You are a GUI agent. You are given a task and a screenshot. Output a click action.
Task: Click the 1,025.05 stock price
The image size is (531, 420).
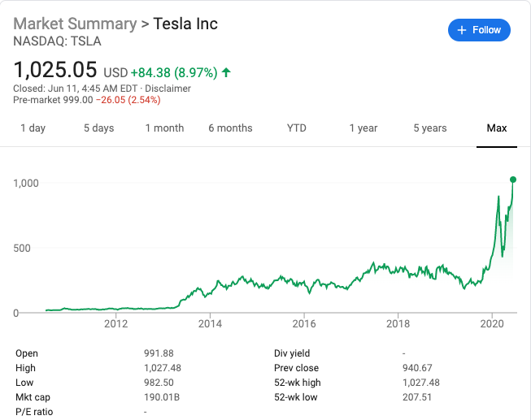[x=55, y=70]
